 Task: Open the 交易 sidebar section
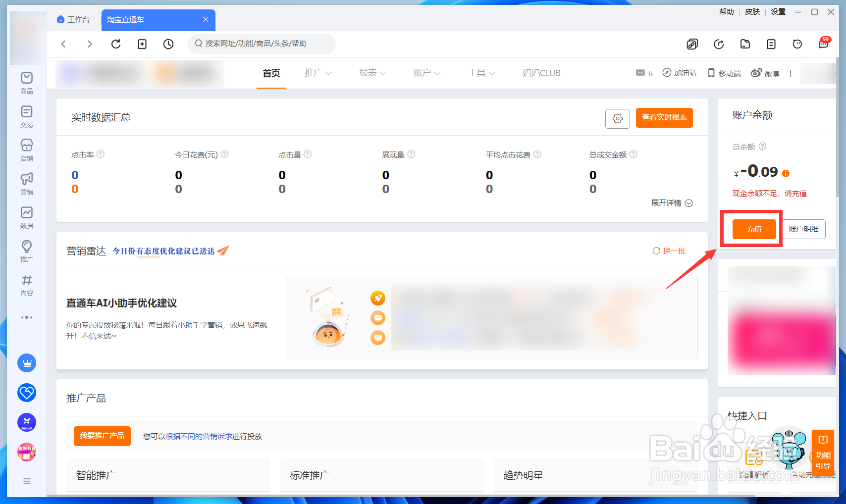[x=27, y=116]
